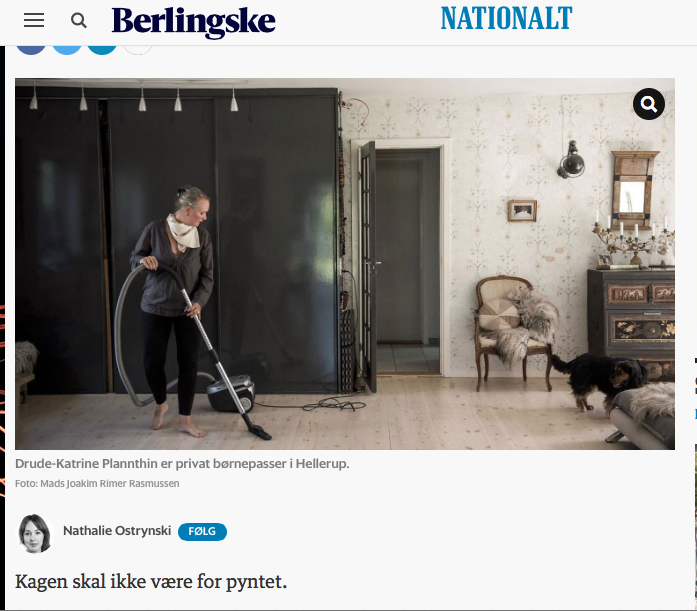
Task: Click the blue link fragment at right edge
Action: [x=696, y=414]
